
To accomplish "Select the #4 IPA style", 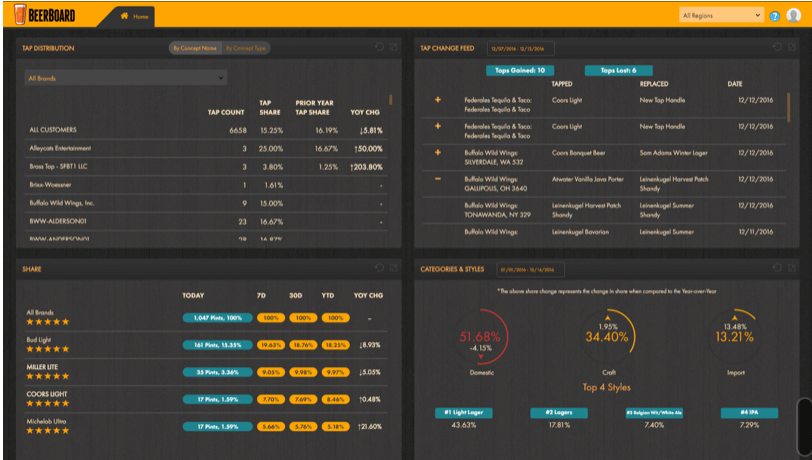I will [x=749, y=413].
